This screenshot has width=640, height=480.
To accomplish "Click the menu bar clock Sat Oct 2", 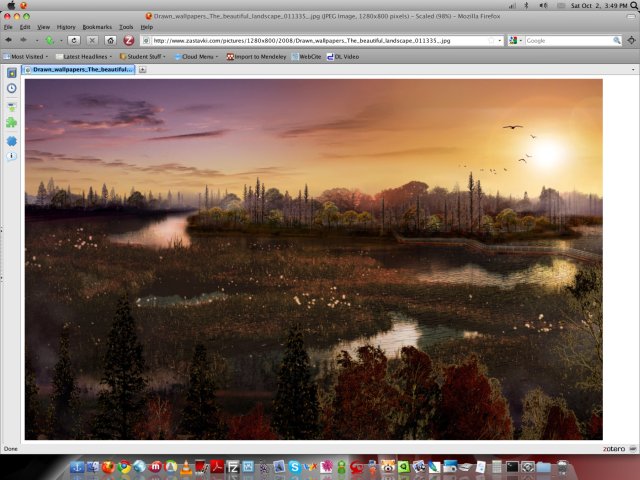I will click(x=598, y=6).
